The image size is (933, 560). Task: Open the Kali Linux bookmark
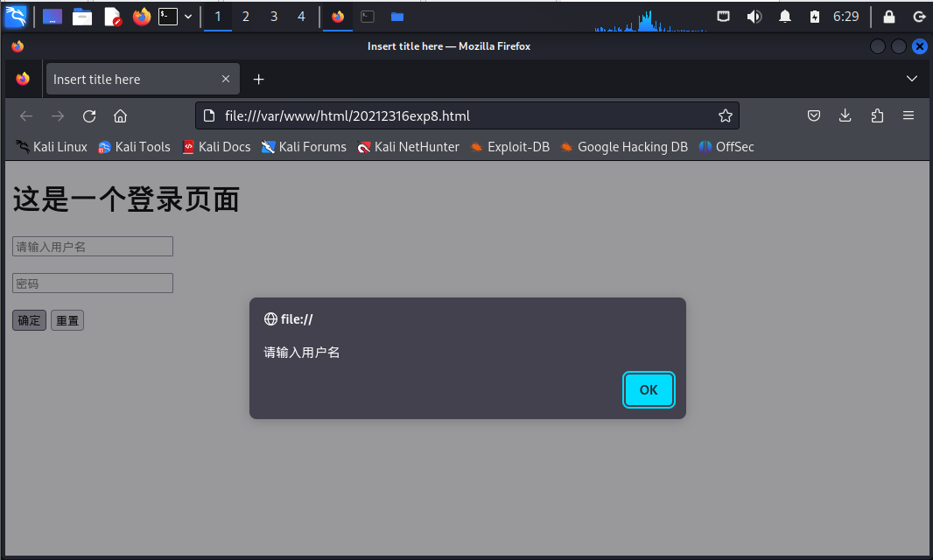(51, 147)
